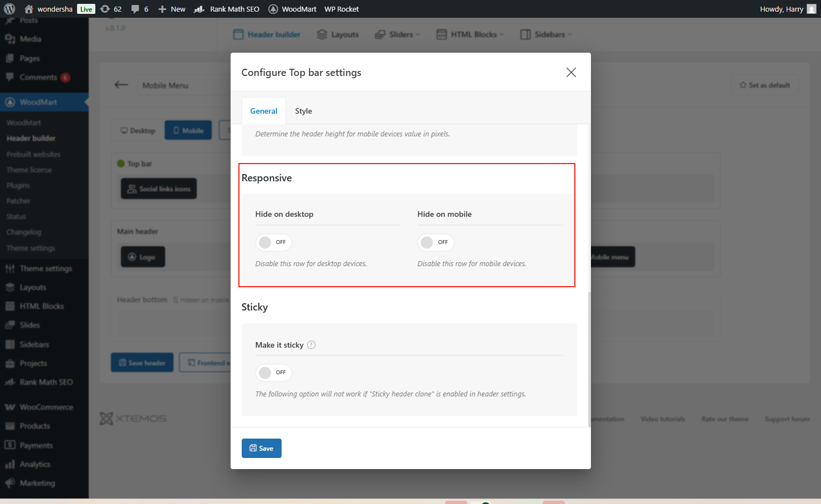Screen dimensions: 821x504
Task: Enable the Make it sticky switch
Action: pyautogui.click(x=273, y=373)
